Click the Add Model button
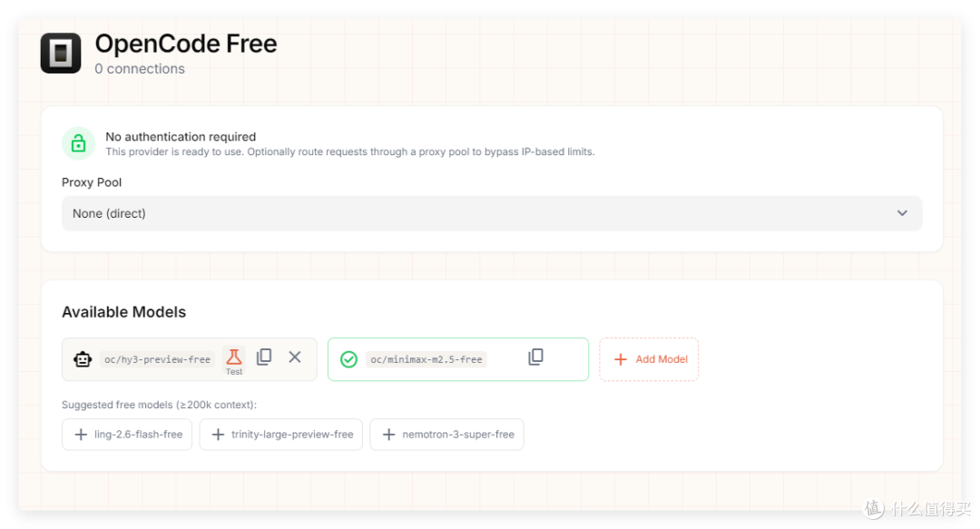This screenshot has width=980, height=529. 649,359
